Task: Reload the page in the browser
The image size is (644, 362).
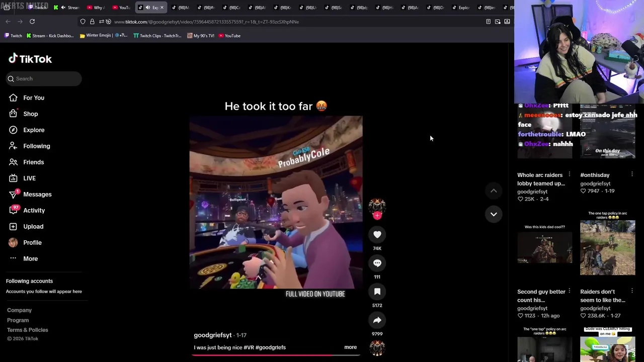Action: (x=32, y=22)
